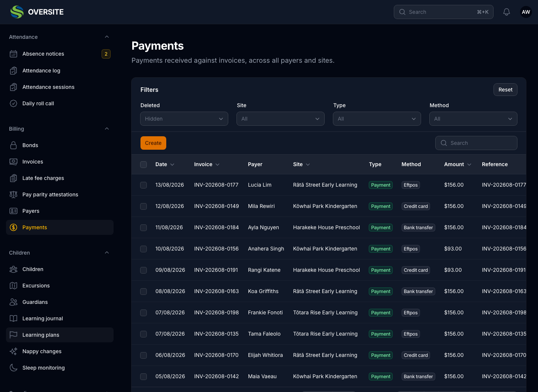Open Pay parity attestations
This screenshot has width=538, height=392.
tap(60, 195)
